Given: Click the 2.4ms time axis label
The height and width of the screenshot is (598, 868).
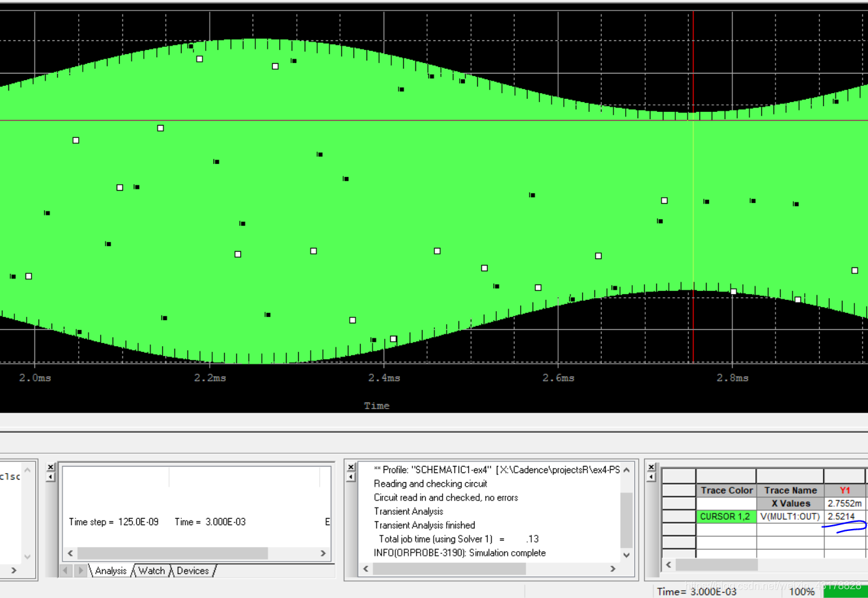Looking at the screenshot, I should pyautogui.click(x=384, y=378).
